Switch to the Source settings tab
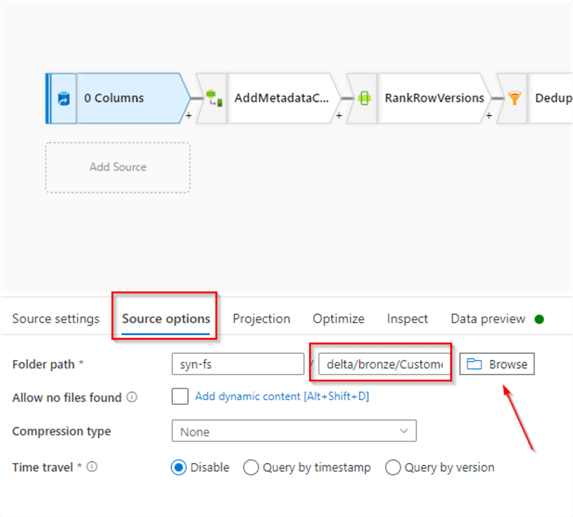 click(x=56, y=319)
